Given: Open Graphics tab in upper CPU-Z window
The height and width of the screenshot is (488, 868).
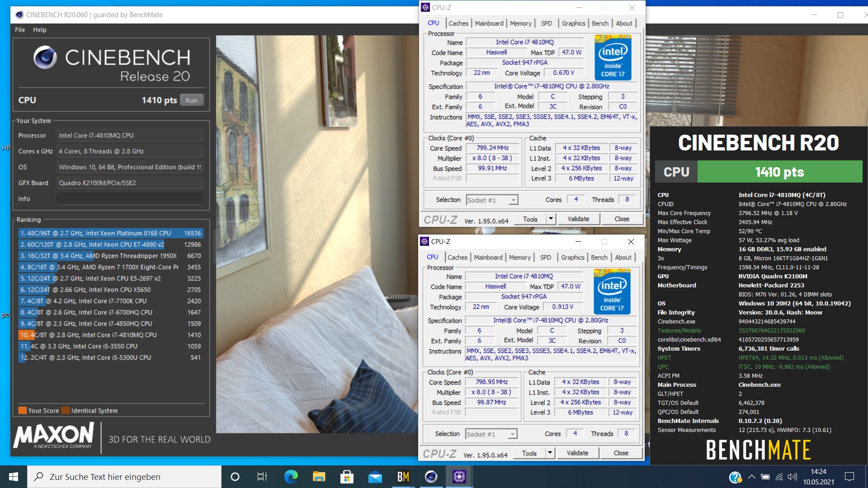Looking at the screenshot, I should click(574, 23).
